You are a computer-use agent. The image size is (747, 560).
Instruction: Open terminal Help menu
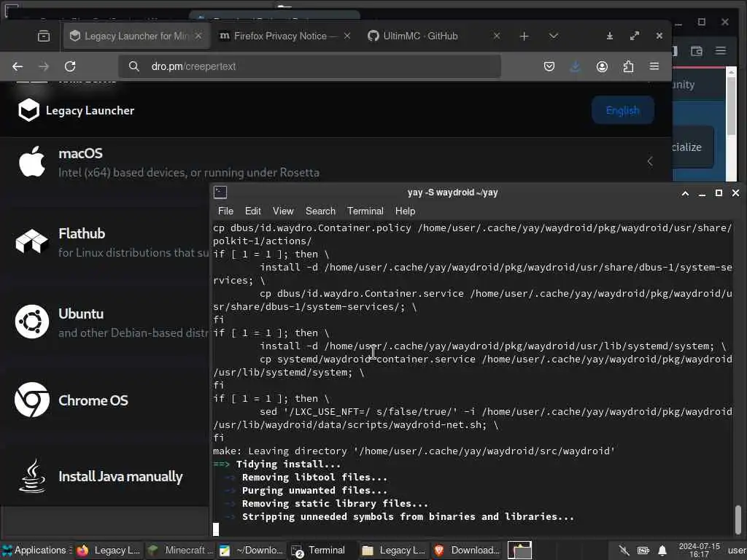(405, 211)
